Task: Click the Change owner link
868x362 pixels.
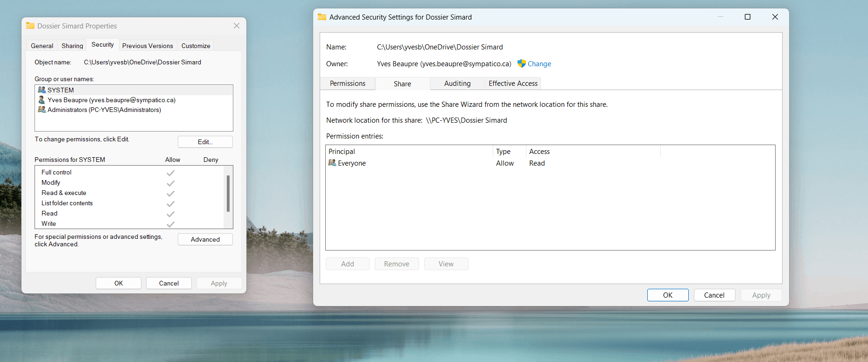Action: pyautogui.click(x=539, y=64)
